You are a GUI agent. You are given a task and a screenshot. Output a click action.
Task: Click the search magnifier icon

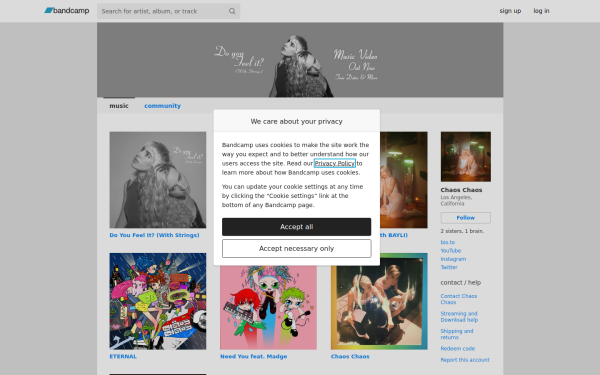click(x=232, y=11)
